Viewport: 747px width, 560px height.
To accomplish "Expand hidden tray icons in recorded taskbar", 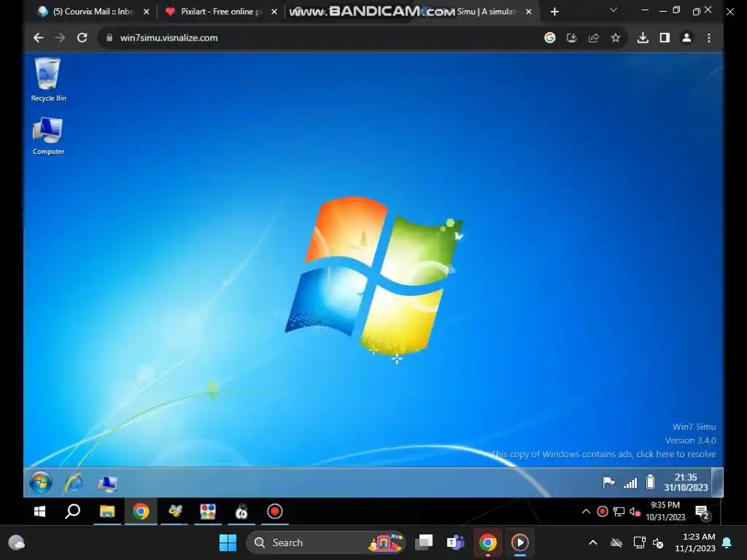I will (586, 511).
